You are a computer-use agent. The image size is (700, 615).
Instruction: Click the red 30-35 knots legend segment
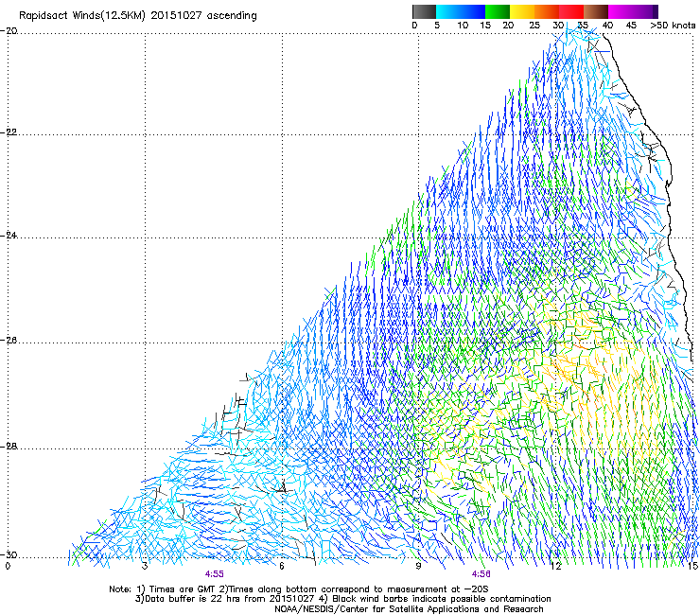[571, 11]
